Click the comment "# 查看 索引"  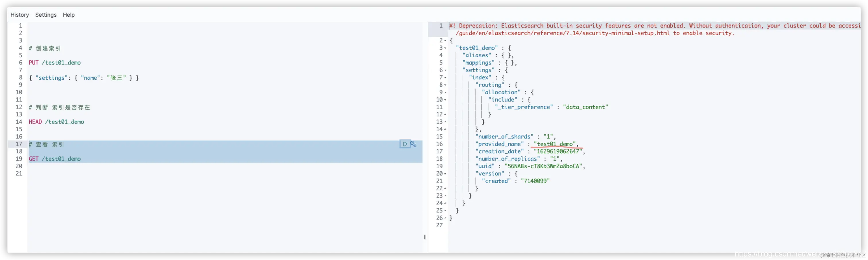pos(46,144)
